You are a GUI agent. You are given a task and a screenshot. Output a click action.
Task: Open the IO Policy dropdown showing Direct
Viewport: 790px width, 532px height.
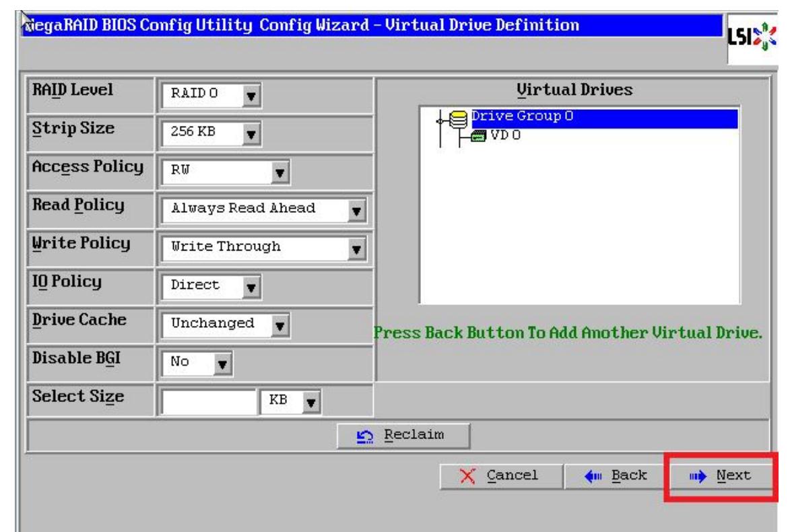211,286
